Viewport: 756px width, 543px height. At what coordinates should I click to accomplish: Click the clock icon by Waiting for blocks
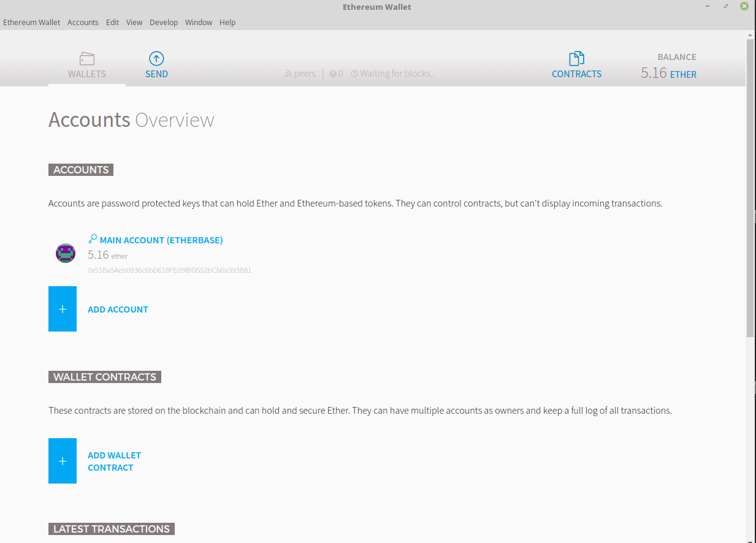[x=354, y=74]
